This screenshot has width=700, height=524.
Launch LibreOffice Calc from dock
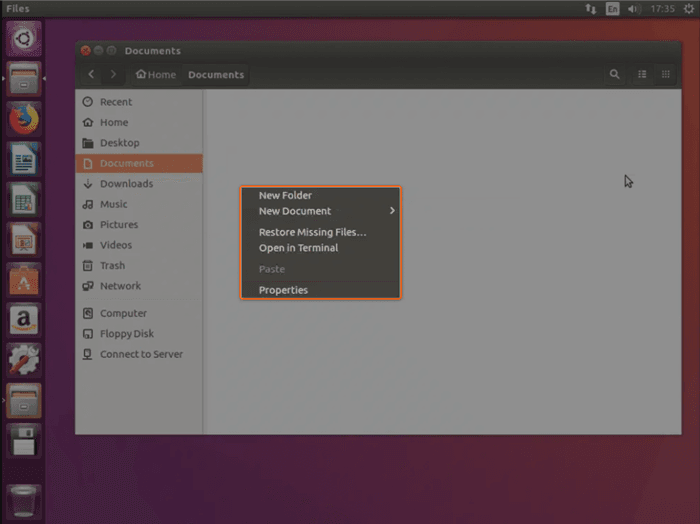24,200
